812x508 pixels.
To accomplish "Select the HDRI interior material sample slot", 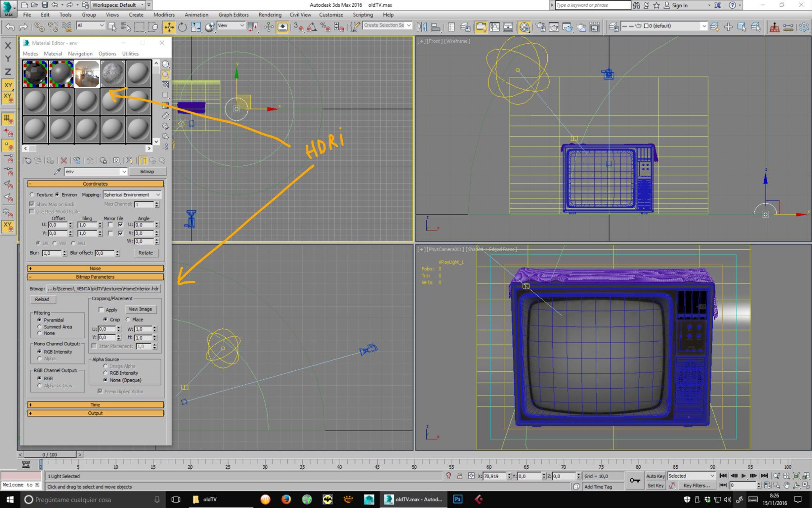I will [x=87, y=73].
